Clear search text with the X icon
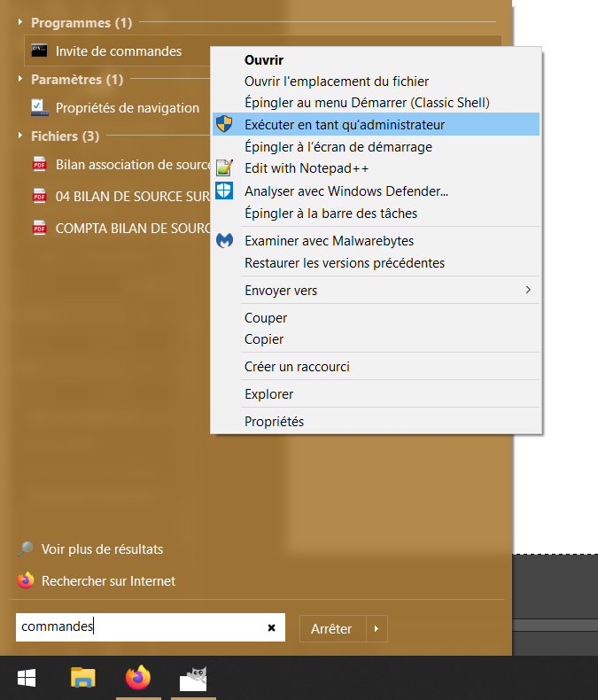The image size is (598, 700). [272, 628]
